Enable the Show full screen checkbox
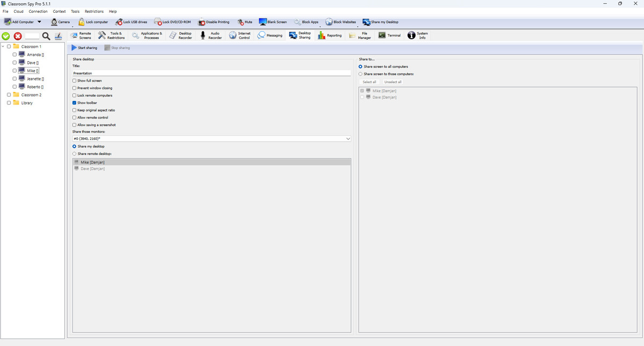This screenshot has width=644, height=346. pos(74,80)
